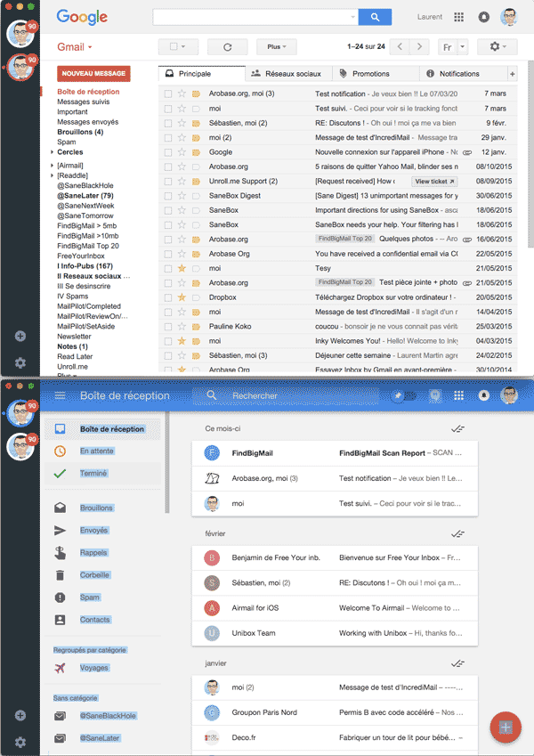Open the Gmail product switcher dropdown

[75, 47]
